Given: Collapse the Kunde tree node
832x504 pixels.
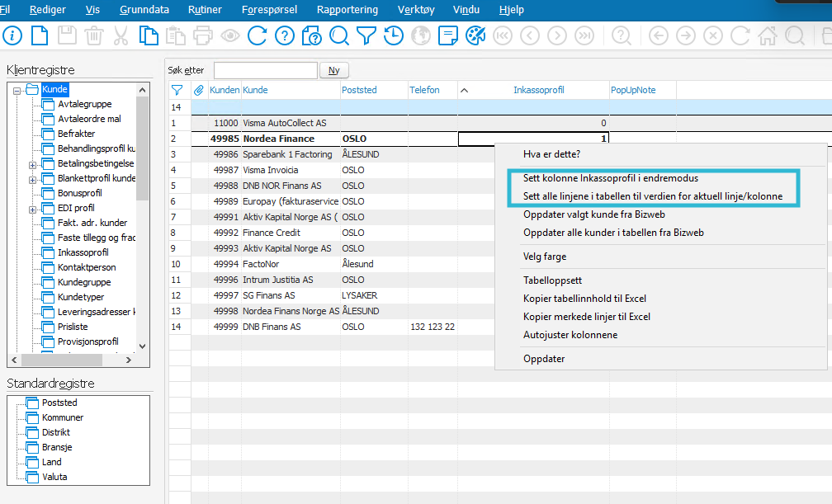Looking at the screenshot, I should pos(17,91).
